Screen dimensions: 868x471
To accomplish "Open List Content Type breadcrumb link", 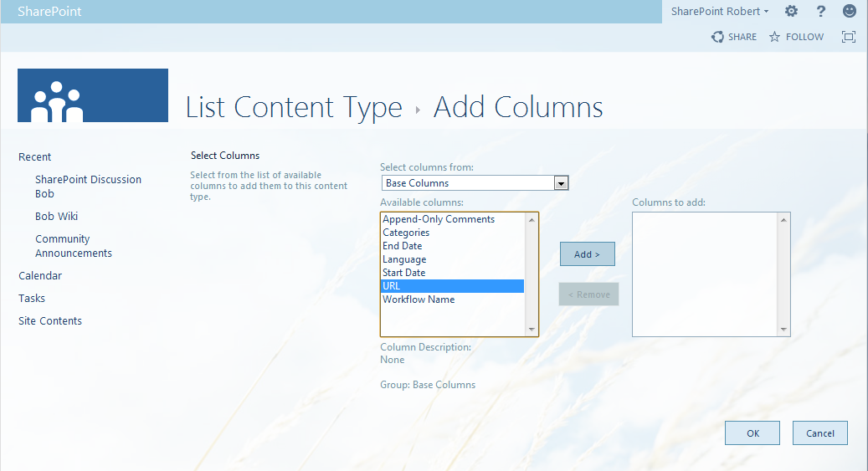I will coord(294,107).
